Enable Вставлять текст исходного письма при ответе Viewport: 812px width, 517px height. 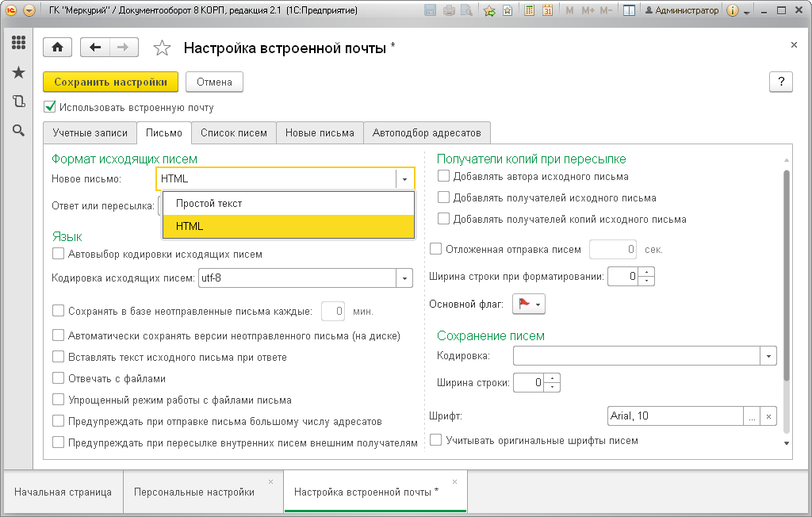coord(58,356)
